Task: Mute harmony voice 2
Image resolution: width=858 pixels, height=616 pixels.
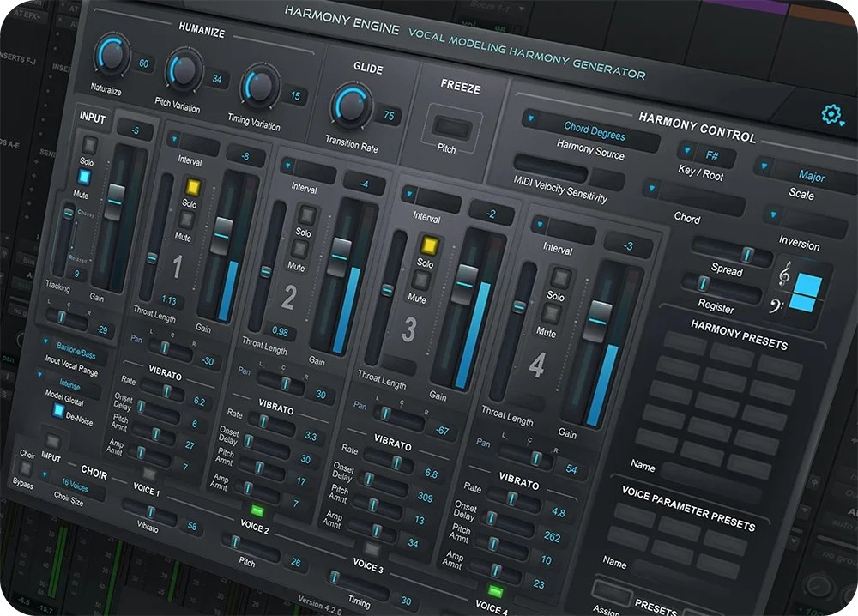Action: pos(299,249)
